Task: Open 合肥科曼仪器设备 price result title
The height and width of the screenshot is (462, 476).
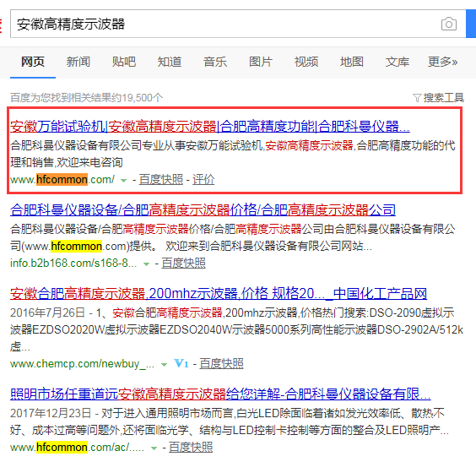Action: pos(203,210)
